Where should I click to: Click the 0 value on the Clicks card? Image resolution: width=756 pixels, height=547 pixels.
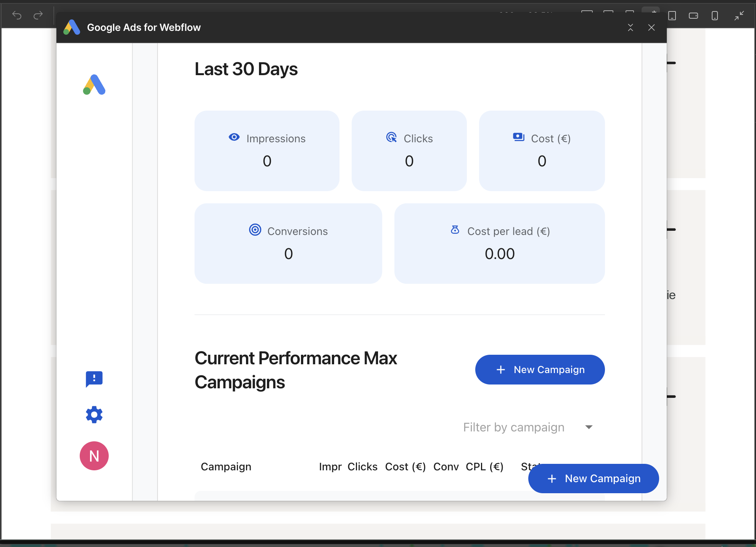coord(409,161)
